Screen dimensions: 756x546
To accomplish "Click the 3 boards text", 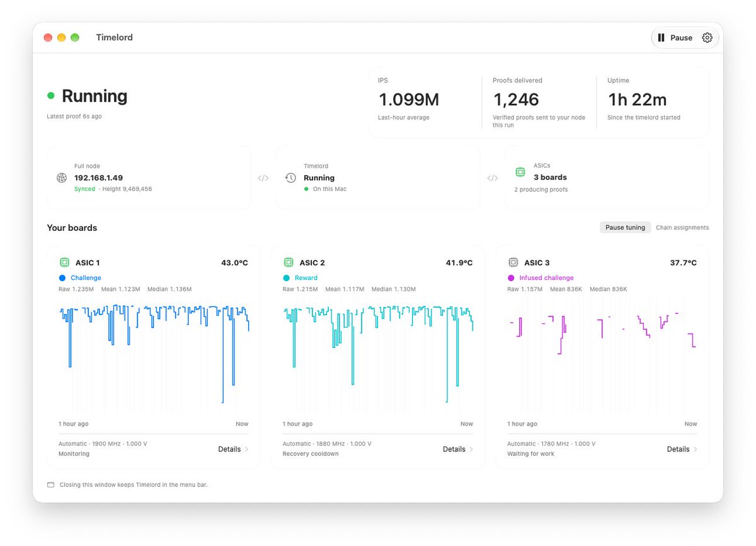I will point(550,177).
